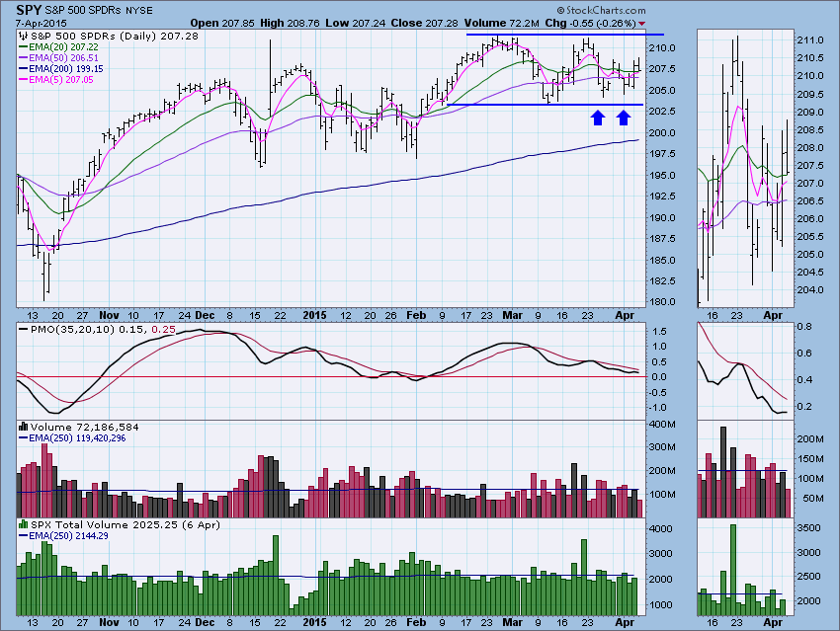This screenshot has height=631, width=840.
Task: Click the SPY ticker symbol in the header
Action: (x=29, y=10)
